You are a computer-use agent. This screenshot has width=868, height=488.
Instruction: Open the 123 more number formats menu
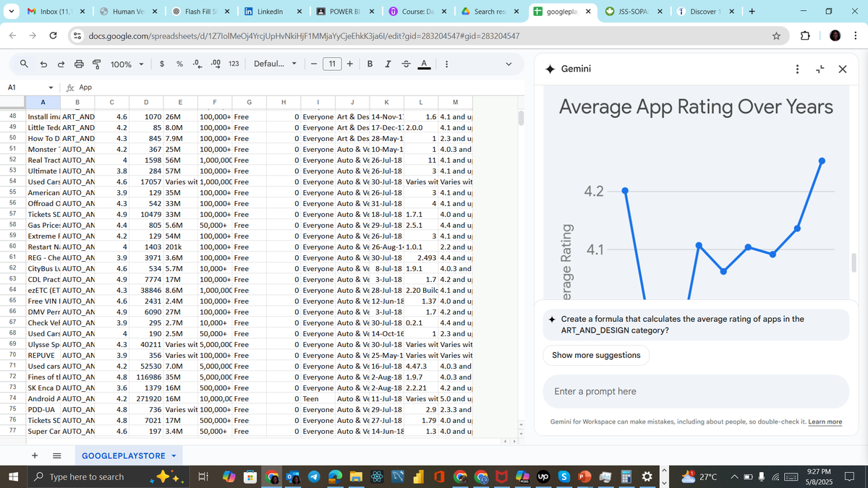(234, 64)
